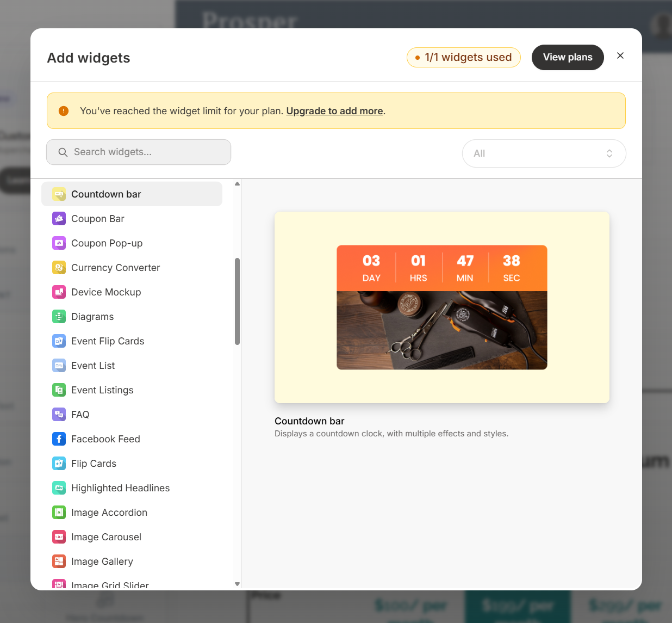Click the list scroll up arrow
This screenshot has width=672, height=623.
click(237, 184)
